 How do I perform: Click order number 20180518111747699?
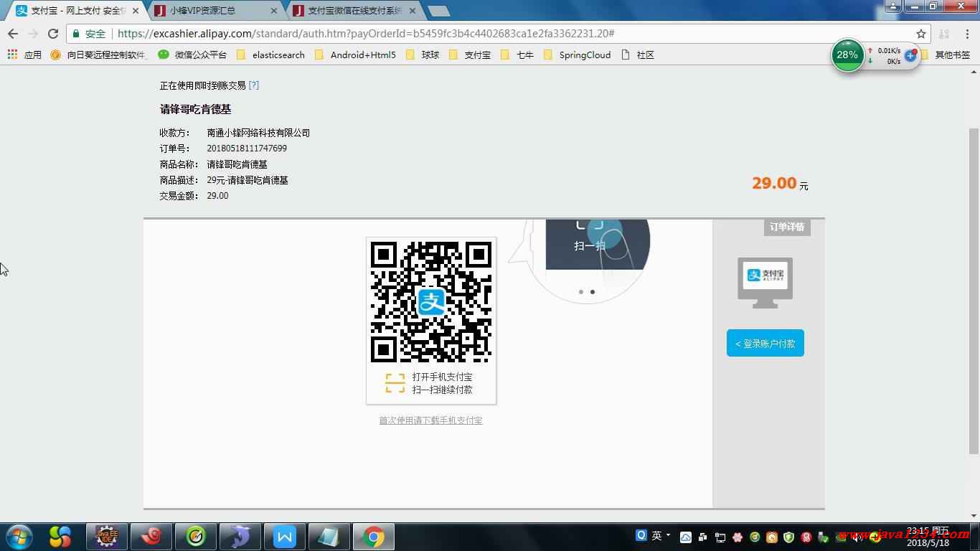[247, 149]
